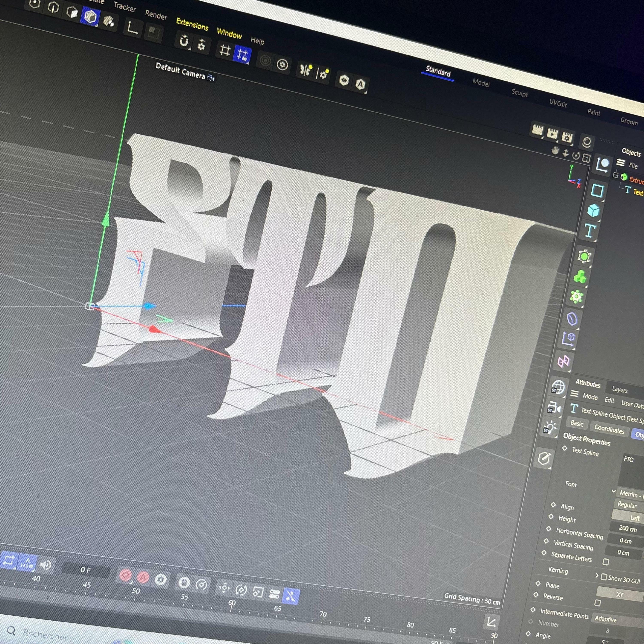
Task: Open the MoGraph effector gear icon
Action: point(576,296)
